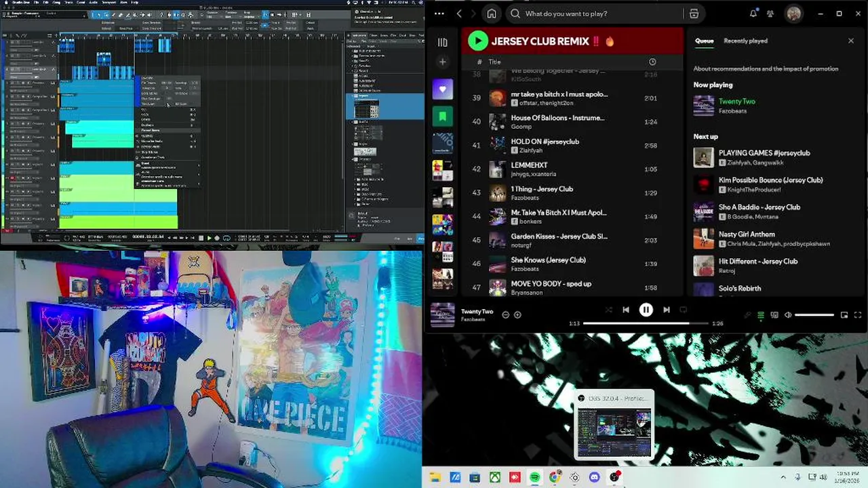Play Solo's Rebirth from the queue
The image size is (868, 488).
(x=739, y=289)
